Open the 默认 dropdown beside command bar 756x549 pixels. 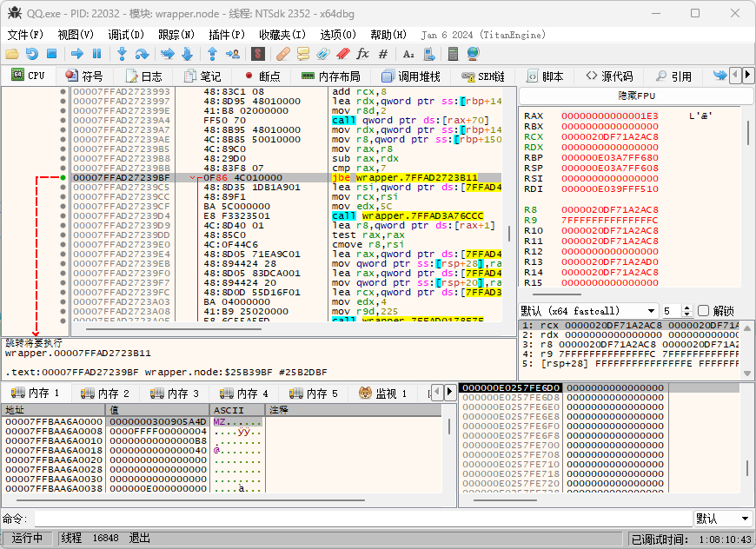[x=722, y=519]
